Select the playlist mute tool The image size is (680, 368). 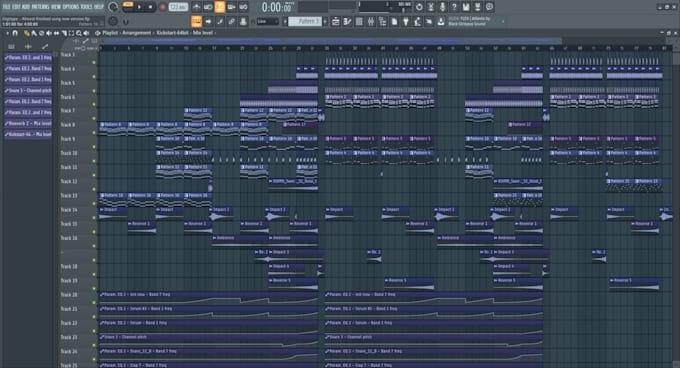pos(49,33)
